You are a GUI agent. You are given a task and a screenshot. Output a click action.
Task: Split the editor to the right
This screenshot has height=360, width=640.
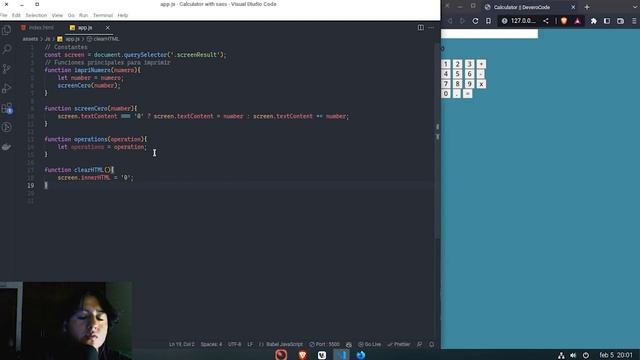click(420, 27)
